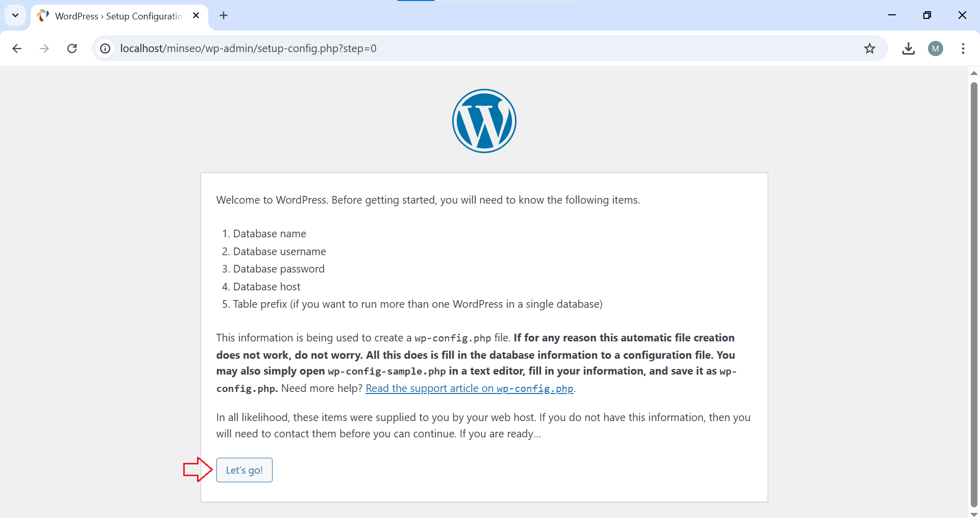Click the address bar URL field
The width and height of the screenshot is (980, 518).
click(x=459, y=48)
